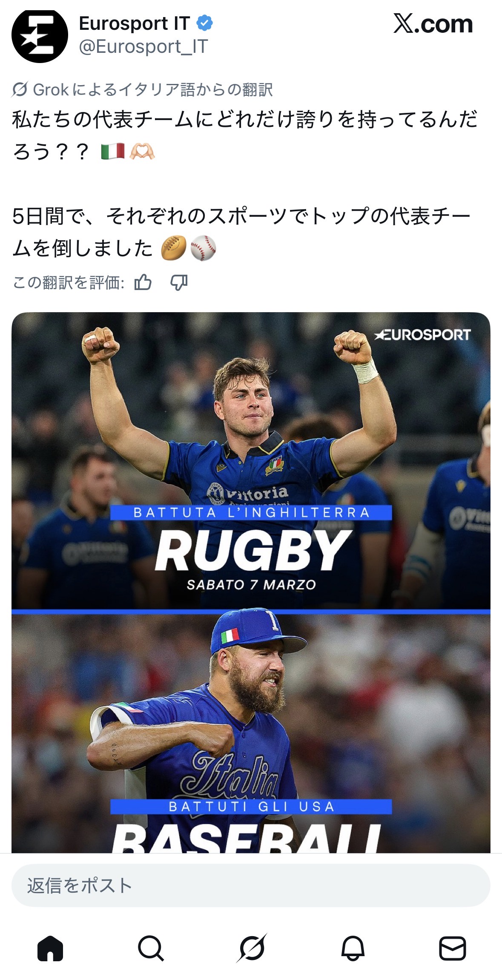
Task: Open Search from the bottom navigation bar
Action: (151, 948)
